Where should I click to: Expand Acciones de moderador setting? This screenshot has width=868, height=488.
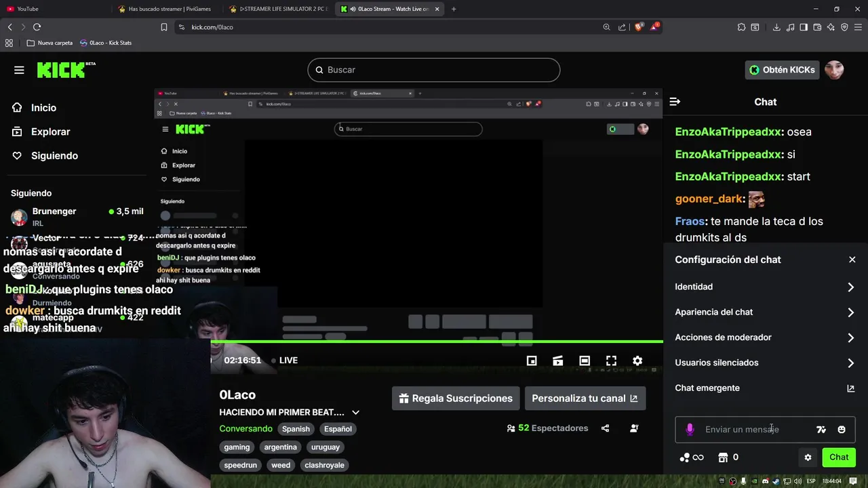765,338
